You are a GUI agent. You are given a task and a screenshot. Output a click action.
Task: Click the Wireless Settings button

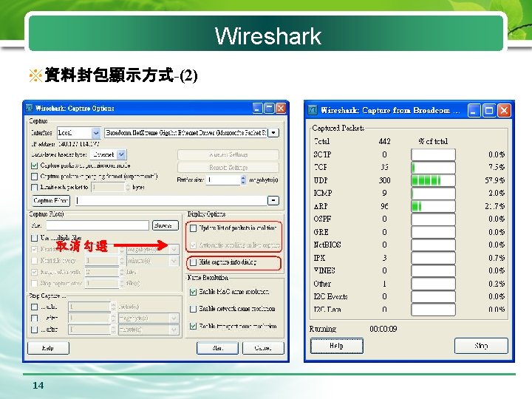pyautogui.click(x=228, y=154)
